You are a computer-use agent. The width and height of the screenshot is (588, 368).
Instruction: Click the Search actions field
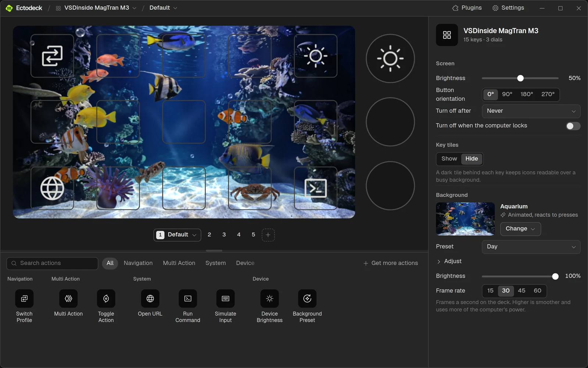coord(52,263)
